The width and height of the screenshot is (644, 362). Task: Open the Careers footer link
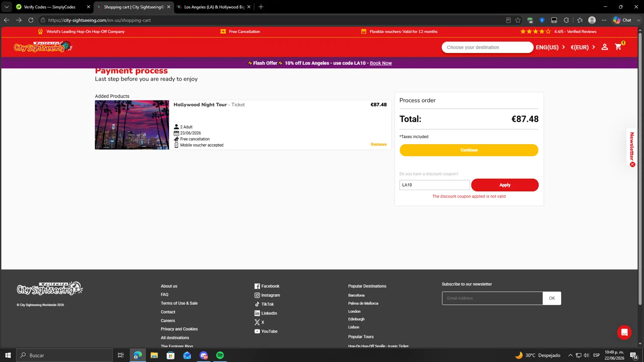pyautogui.click(x=168, y=320)
